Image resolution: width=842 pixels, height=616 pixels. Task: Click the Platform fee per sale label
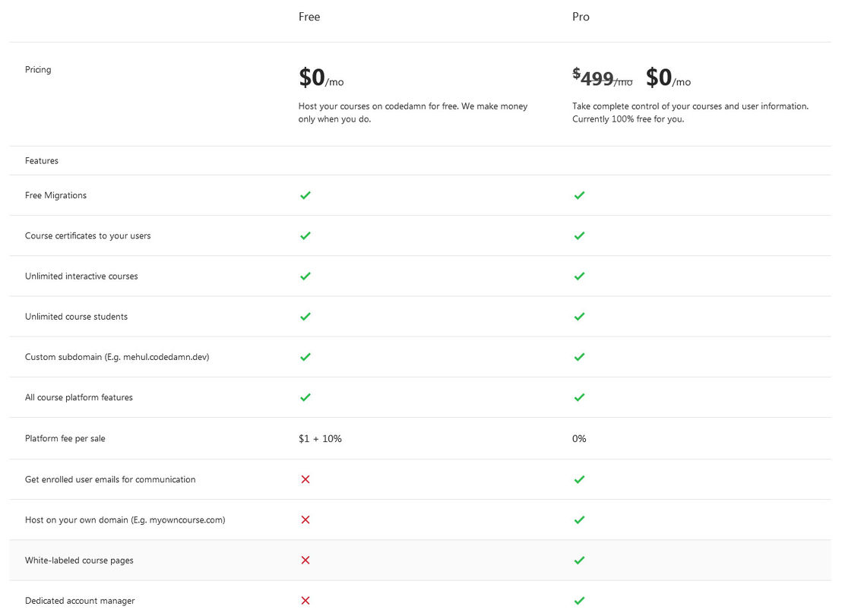point(65,438)
